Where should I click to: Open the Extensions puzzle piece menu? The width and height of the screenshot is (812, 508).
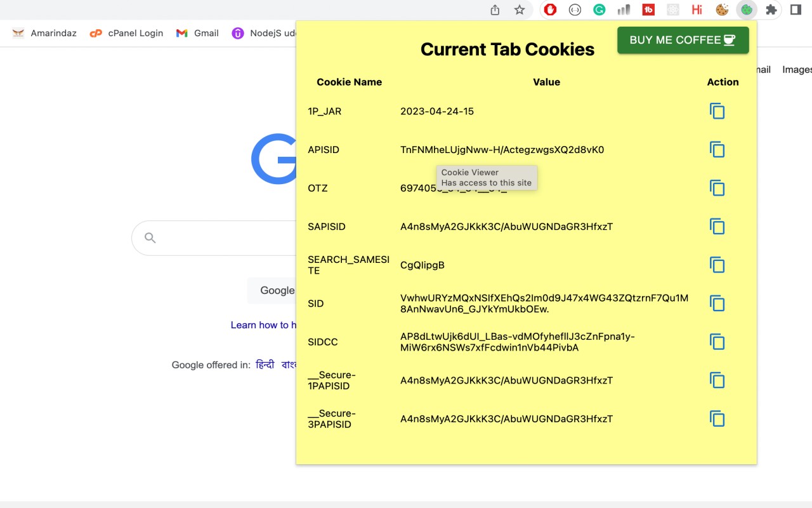[x=771, y=10]
